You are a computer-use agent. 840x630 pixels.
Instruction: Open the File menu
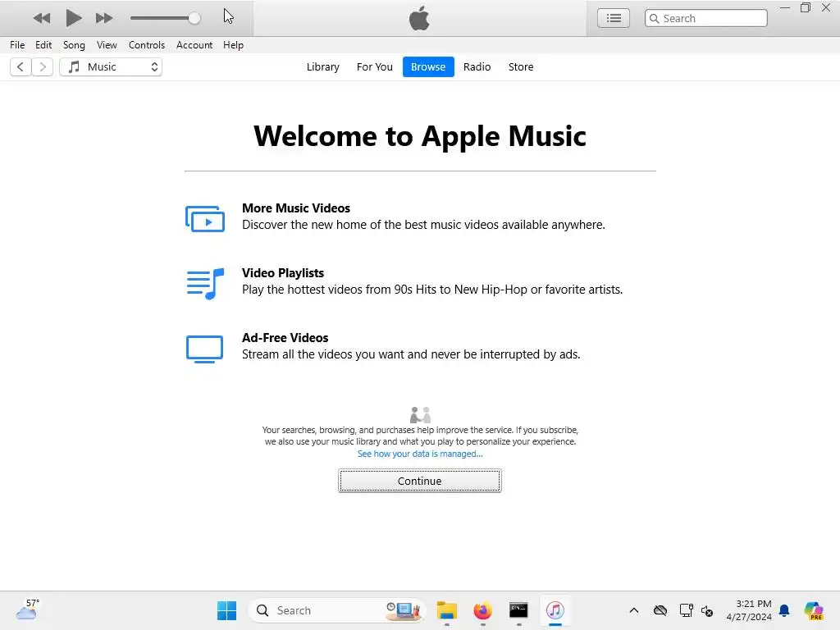coord(17,45)
